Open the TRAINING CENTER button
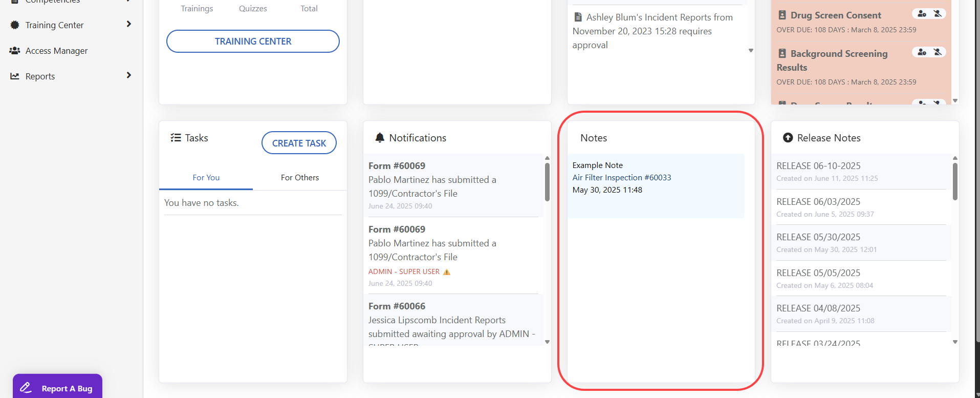This screenshot has height=398, width=980. (x=253, y=41)
